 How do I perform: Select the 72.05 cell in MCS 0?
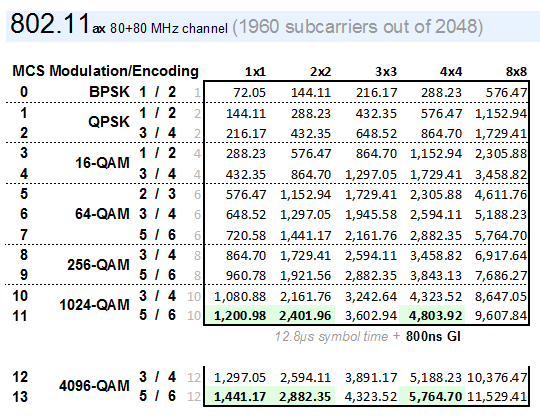click(x=249, y=93)
